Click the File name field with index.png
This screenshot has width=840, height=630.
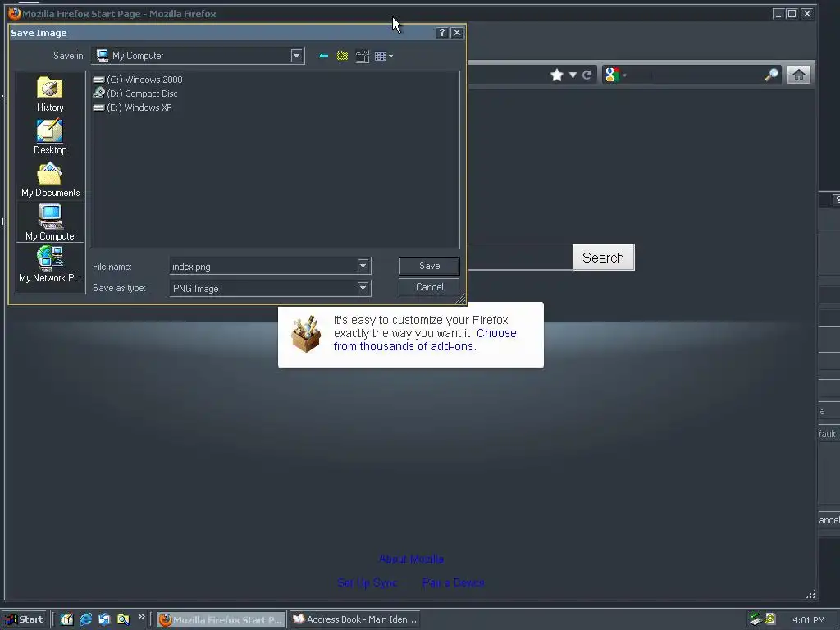[x=263, y=267]
